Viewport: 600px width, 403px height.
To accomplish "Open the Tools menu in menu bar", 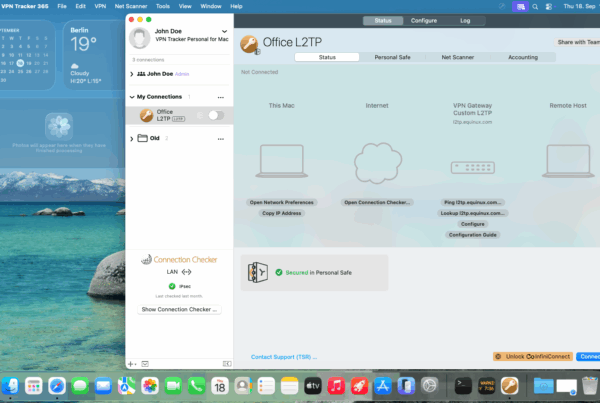I will [x=162, y=6].
